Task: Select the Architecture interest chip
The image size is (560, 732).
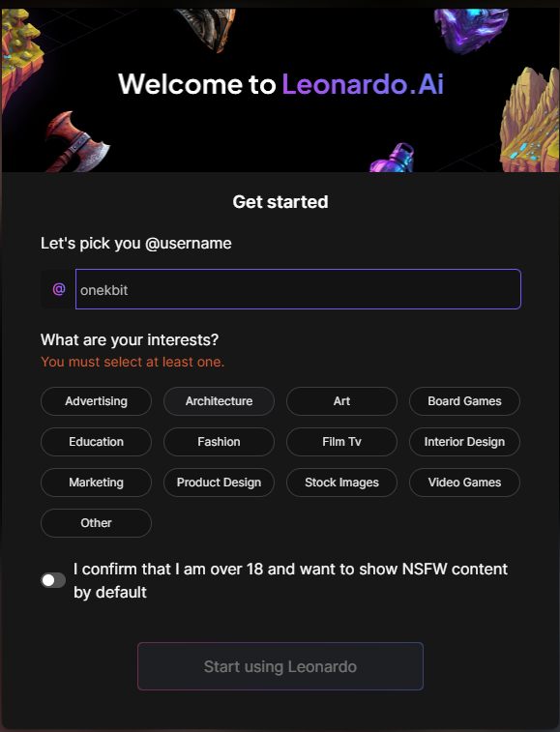Action: pos(219,401)
